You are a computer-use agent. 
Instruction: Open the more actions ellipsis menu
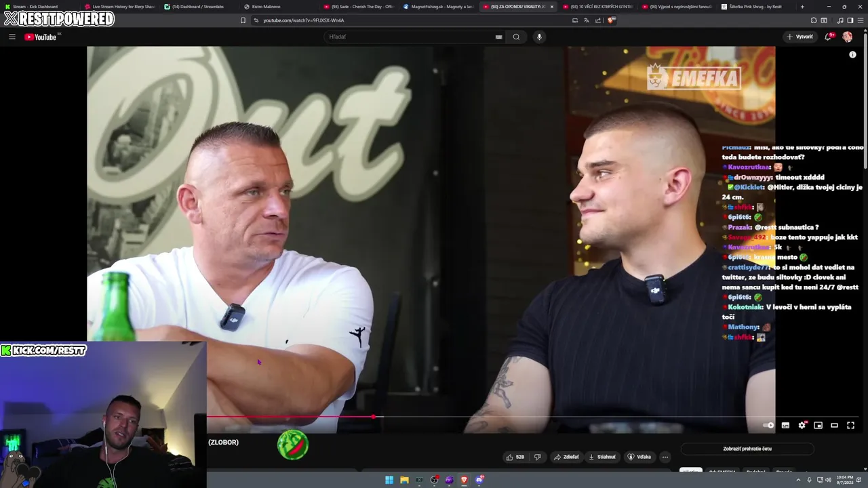click(x=665, y=457)
